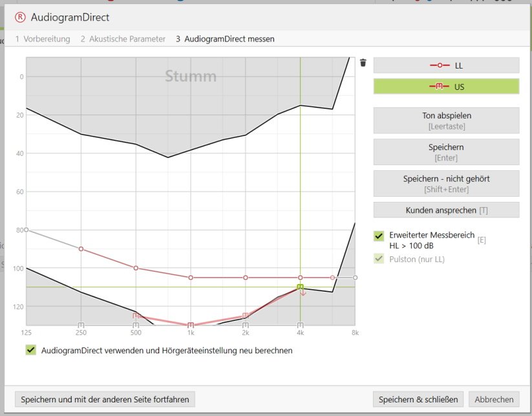
Task: Select the US marker at 2k on curve
Action: (x=245, y=316)
